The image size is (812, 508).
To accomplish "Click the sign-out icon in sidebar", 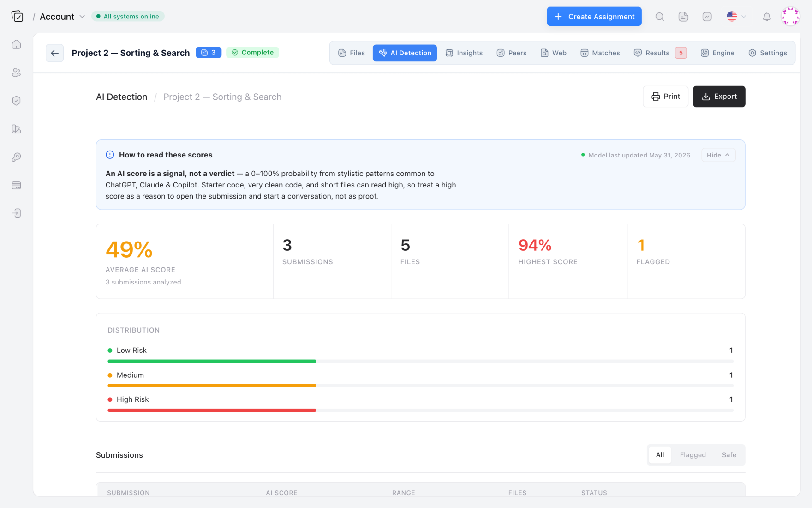I will pos(17,213).
